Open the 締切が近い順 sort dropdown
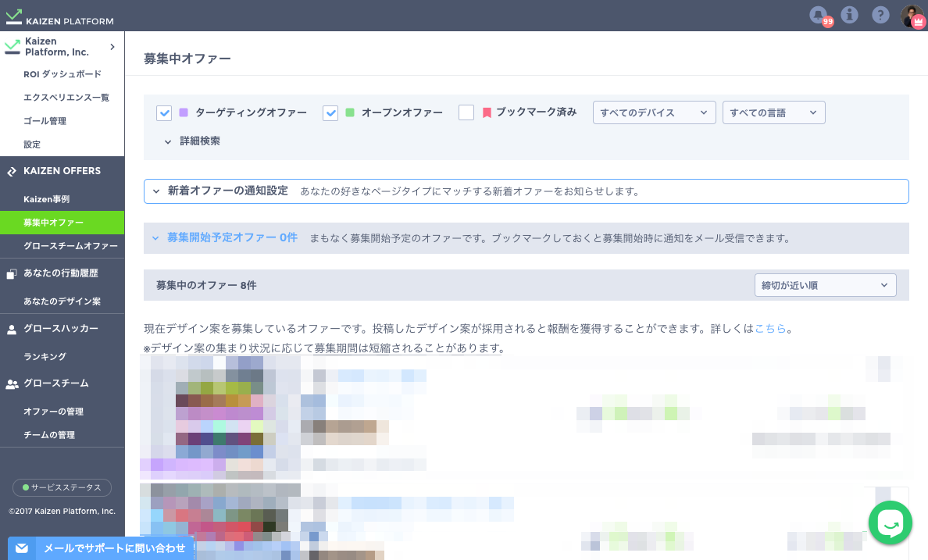928x560 pixels. [825, 285]
